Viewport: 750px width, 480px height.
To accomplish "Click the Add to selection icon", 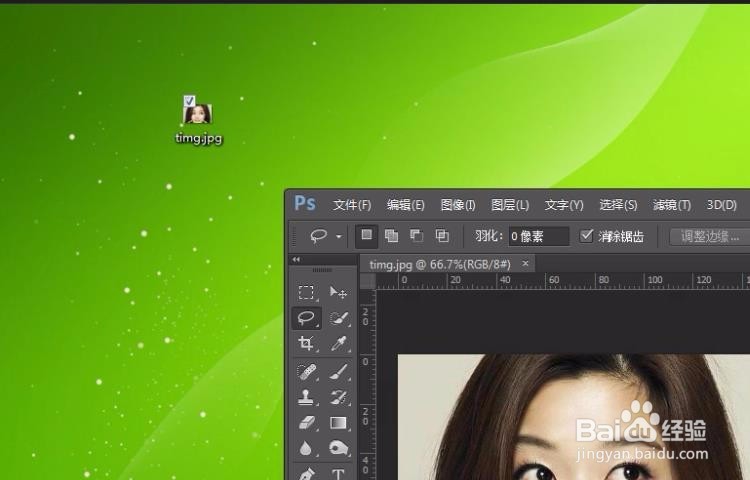I will pyautogui.click(x=392, y=236).
